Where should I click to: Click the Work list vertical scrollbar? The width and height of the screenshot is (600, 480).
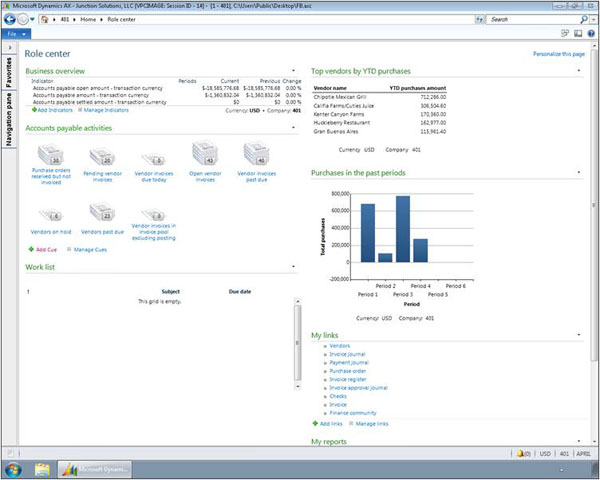click(x=297, y=343)
